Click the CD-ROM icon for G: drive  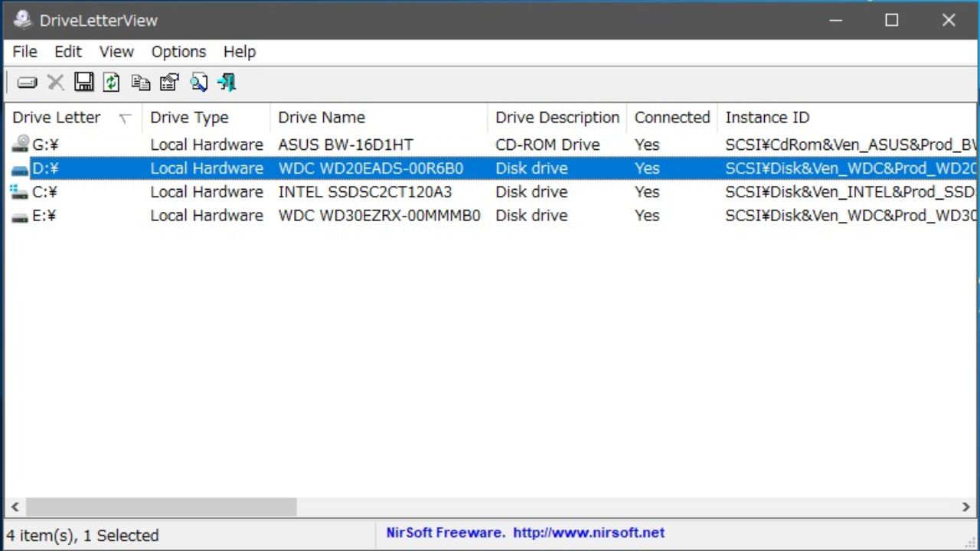click(21, 144)
